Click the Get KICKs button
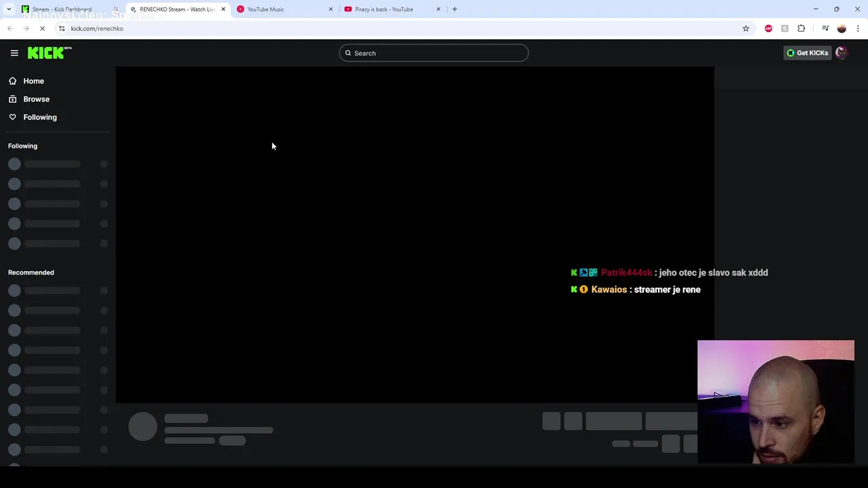 point(807,53)
